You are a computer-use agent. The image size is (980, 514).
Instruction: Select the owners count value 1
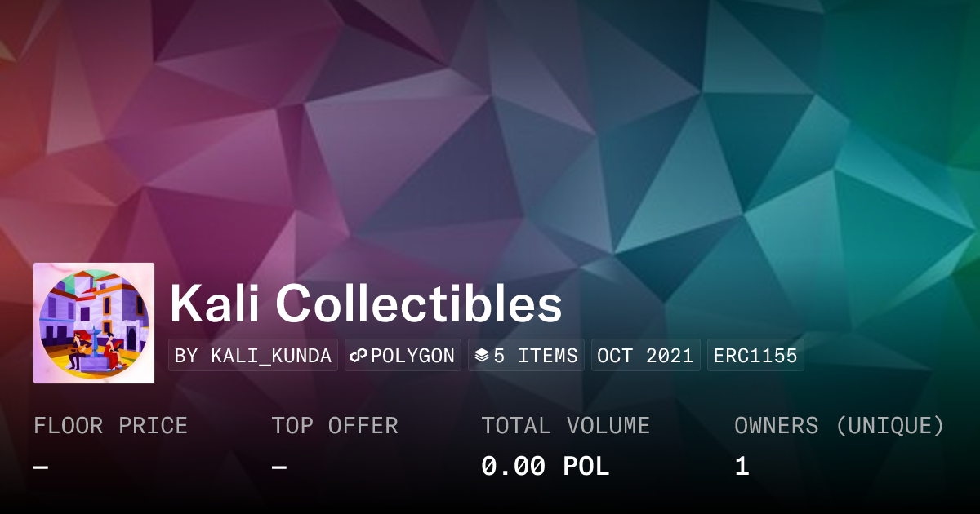point(742,467)
